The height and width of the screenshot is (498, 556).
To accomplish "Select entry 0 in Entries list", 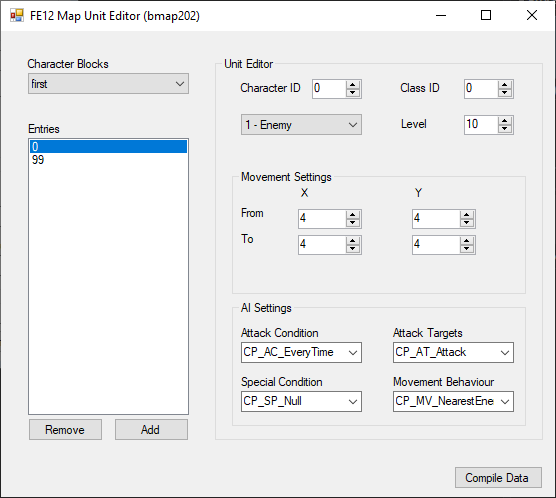I will tap(109, 146).
